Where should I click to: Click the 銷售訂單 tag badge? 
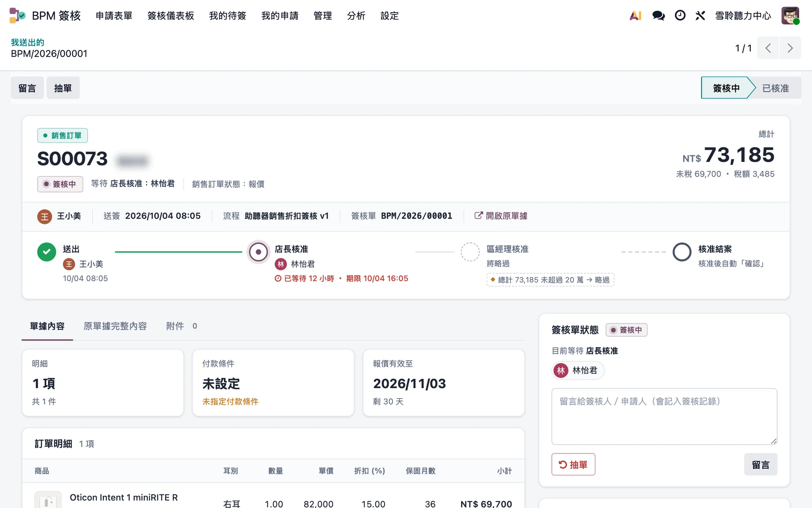pyautogui.click(x=63, y=136)
